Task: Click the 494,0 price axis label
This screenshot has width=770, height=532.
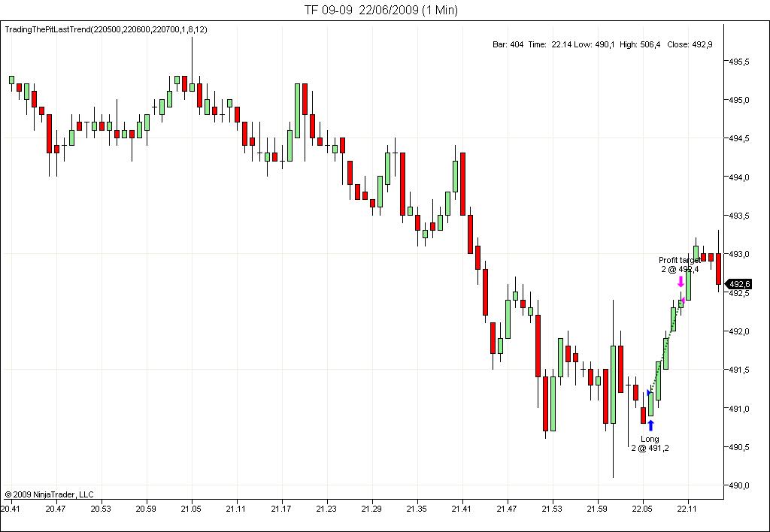Action: click(740, 177)
